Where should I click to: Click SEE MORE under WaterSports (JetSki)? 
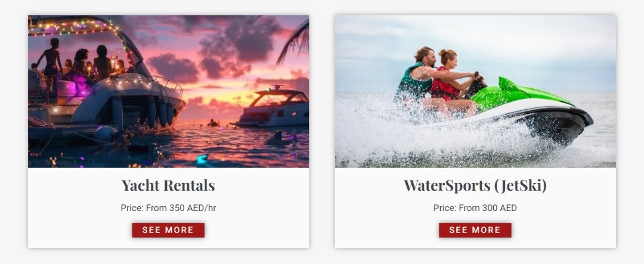(x=475, y=230)
